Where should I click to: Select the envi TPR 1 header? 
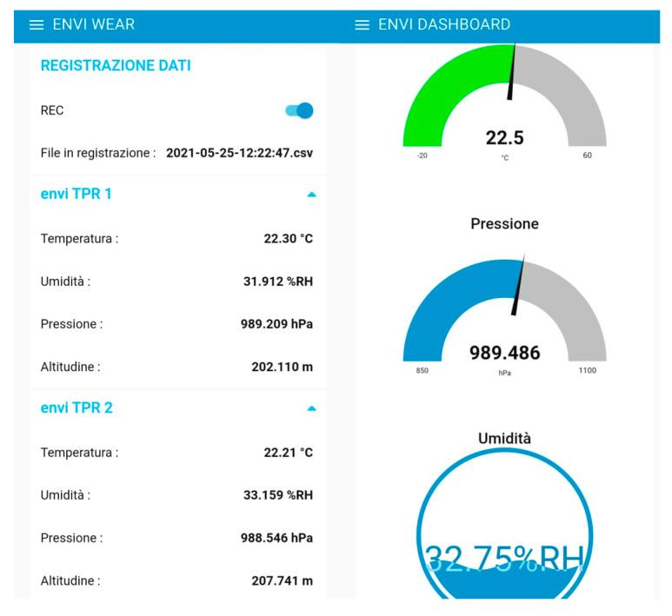pyautogui.click(x=77, y=195)
